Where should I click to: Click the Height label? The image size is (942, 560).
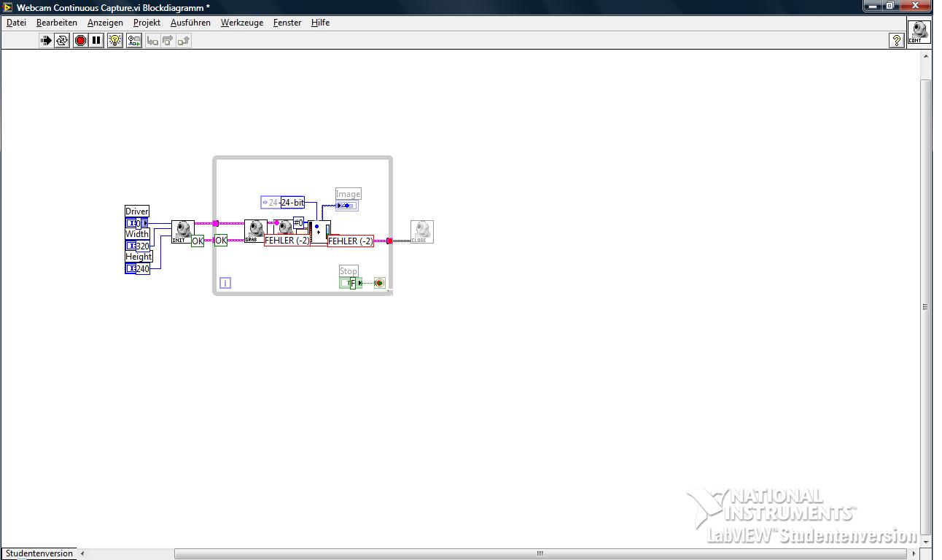pyautogui.click(x=139, y=257)
